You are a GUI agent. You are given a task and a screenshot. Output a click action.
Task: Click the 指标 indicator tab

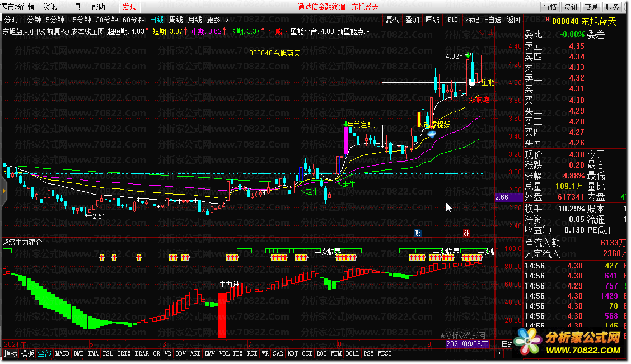tap(11, 353)
